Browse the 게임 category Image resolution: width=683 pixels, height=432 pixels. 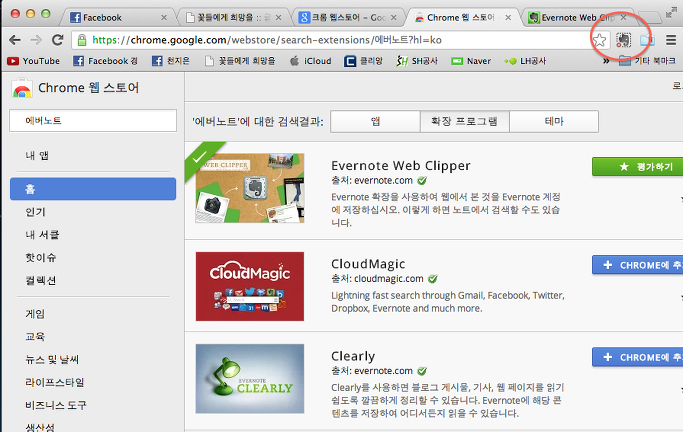[35, 314]
